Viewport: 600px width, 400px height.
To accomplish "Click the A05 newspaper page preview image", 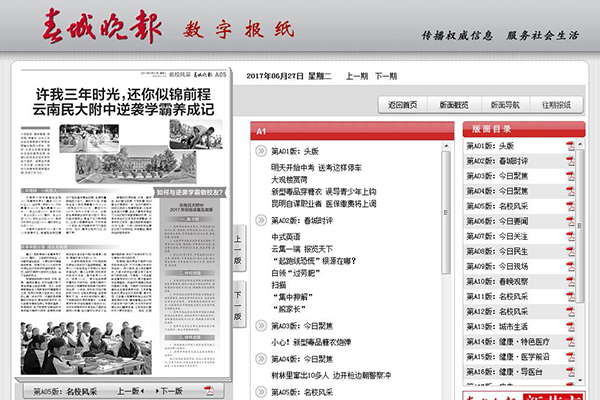I will coord(123,223).
